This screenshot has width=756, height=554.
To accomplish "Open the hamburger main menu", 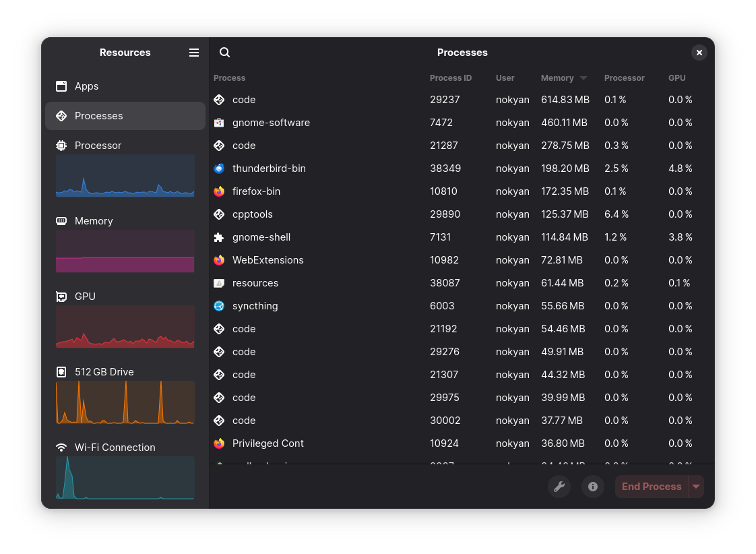I will (194, 53).
